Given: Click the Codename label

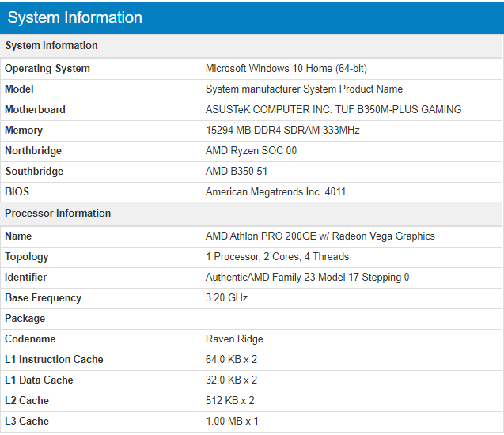Looking at the screenshot, I should click(30, 339).
